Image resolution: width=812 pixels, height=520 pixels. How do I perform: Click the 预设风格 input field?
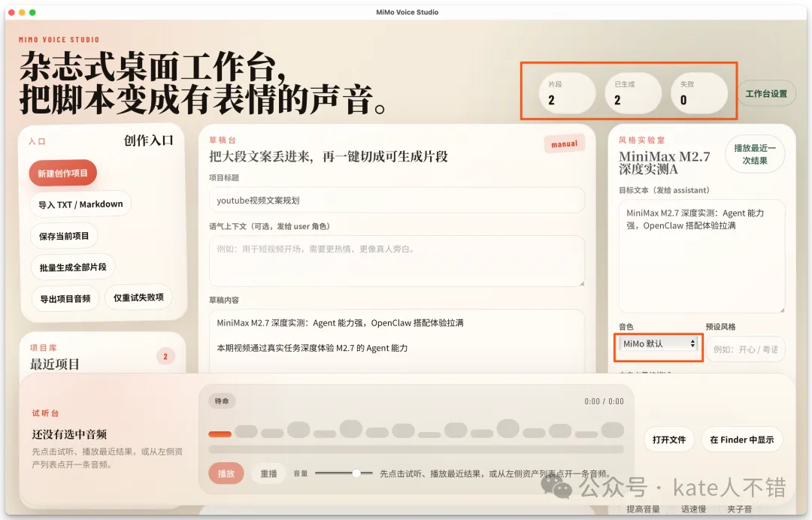pyautogui.click(x=744, y=349)
